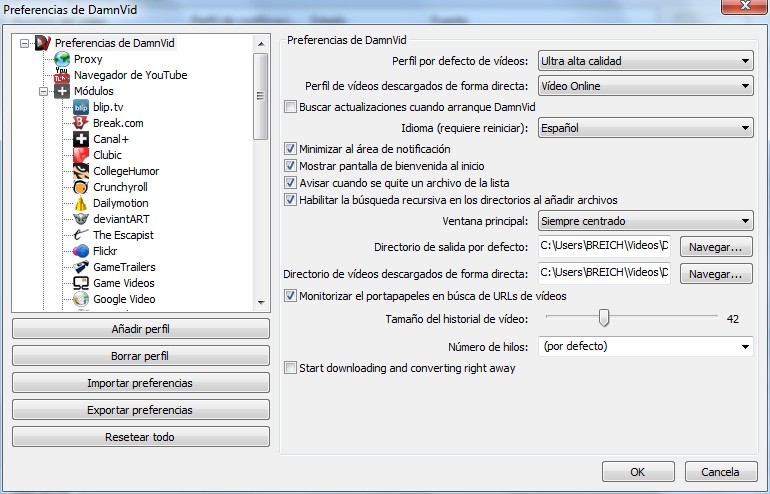Viewport: 770px width, 494px height.
Task: Open the Idioma language dropdown
Action: [645, 128]
